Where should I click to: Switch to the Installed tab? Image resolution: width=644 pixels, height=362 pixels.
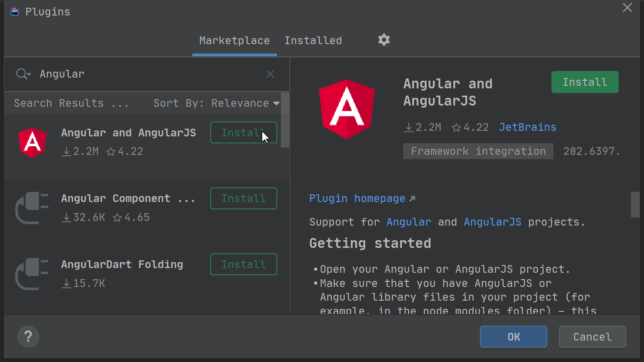click(313, 41)
